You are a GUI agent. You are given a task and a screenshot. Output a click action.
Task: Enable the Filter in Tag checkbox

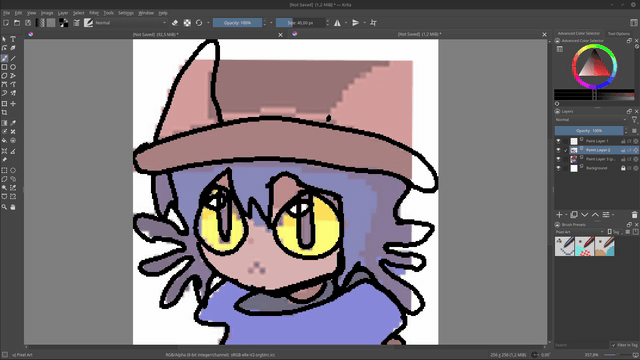[x=613, y=345]
